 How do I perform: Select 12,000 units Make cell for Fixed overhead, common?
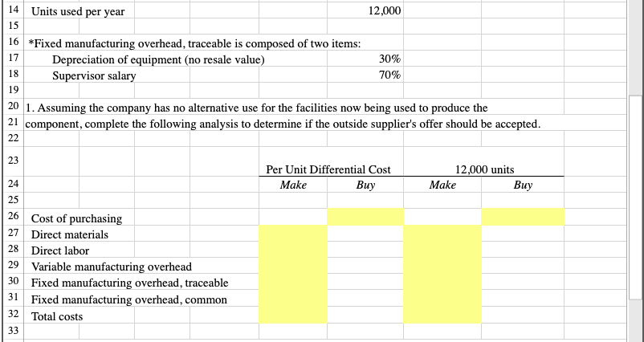point(442,298)
